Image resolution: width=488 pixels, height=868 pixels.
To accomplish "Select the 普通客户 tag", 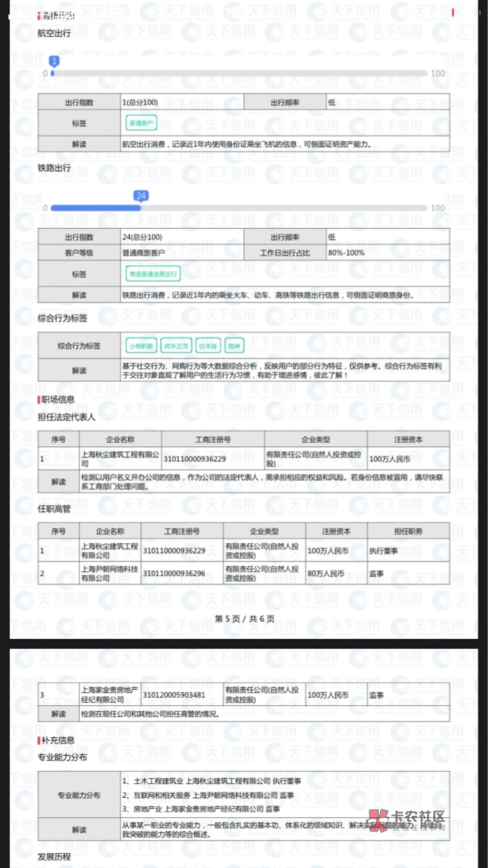I will [141, 123].
